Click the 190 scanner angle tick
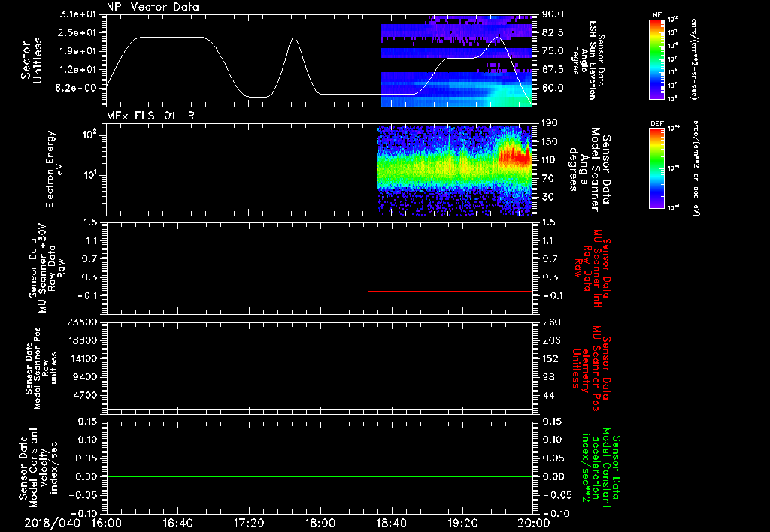This screenshot has width=770, height=532. (x=550, y=123)
